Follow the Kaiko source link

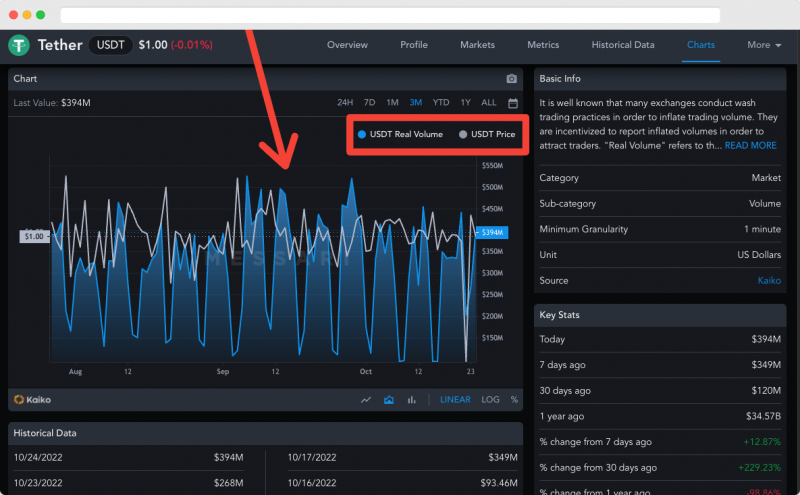[x=769, y=280]
